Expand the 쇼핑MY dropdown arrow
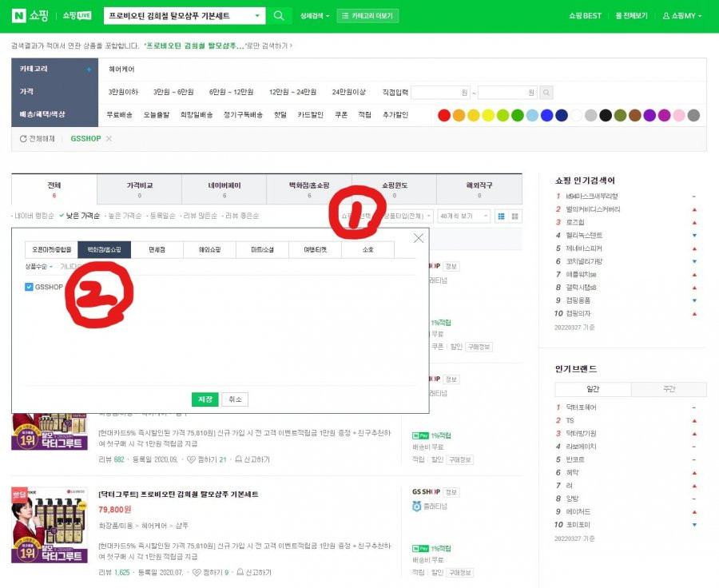Image resolution: width=719 pixels, height=588 pixels. click(x=700, y=16)
